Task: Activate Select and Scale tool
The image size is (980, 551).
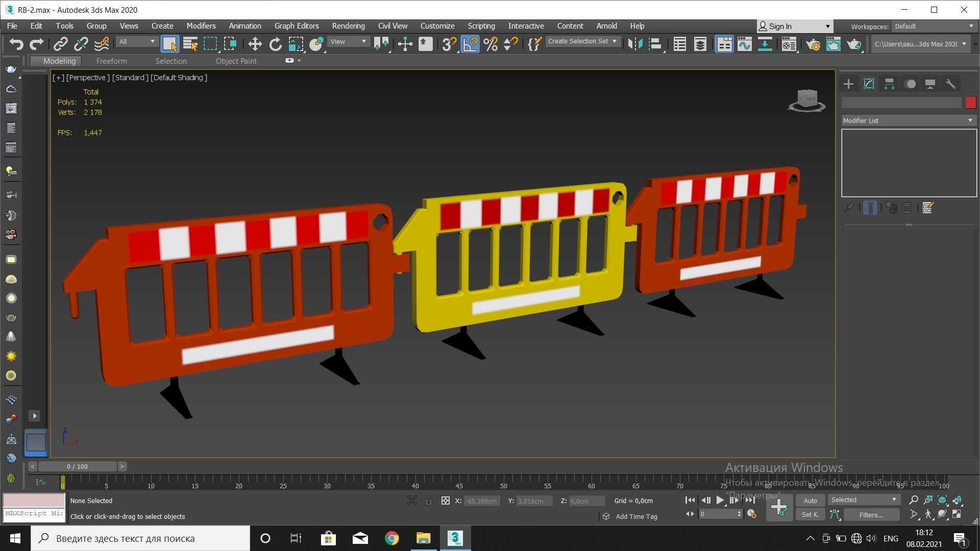Action: (x=296, y=44)
